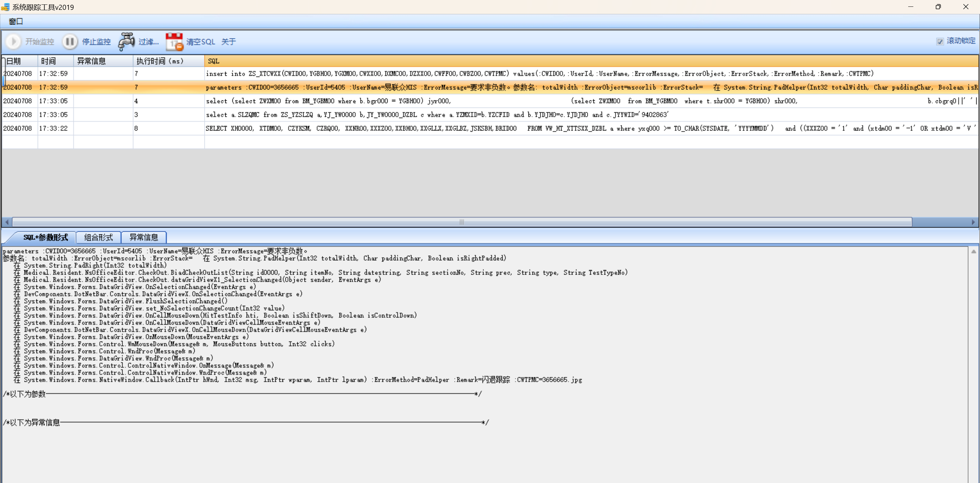Click the pause monitoring icon
This screenshot has width=980, height=483.
coord(70,41)
